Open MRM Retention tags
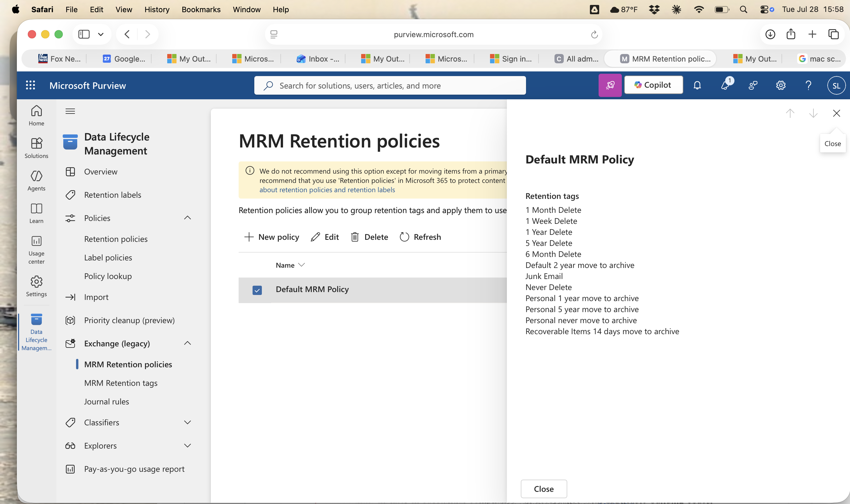850x504 pixels. (x=120, y=383)
